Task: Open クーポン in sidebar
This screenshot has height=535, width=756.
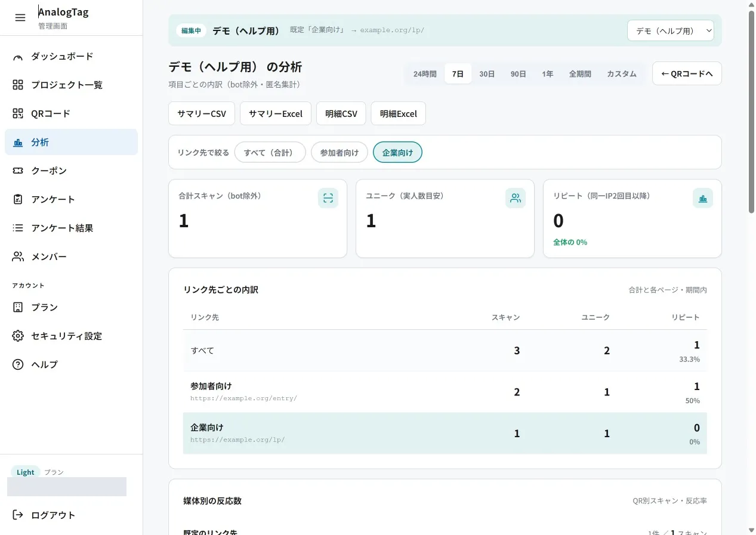Action: tap(71, 171)
